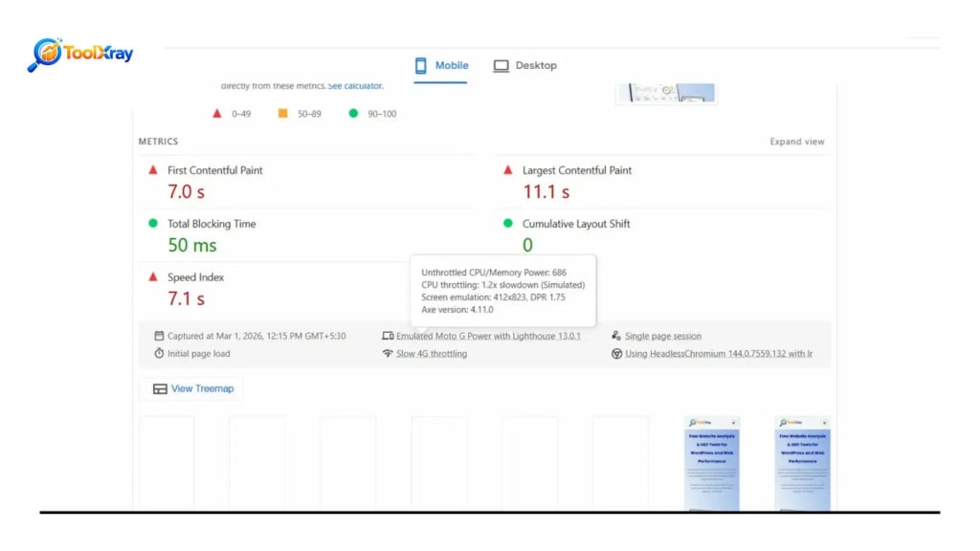
Task: Click Emulated Moto G Power with Lighthouse link
Action: point(488,336)
